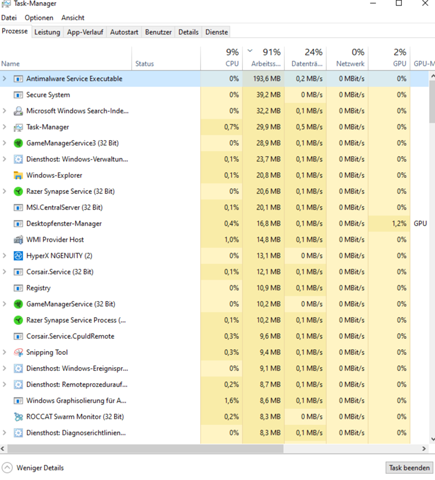Select the 1,6% CPU cell of Windows Graphisolierung

coord(222,400)
